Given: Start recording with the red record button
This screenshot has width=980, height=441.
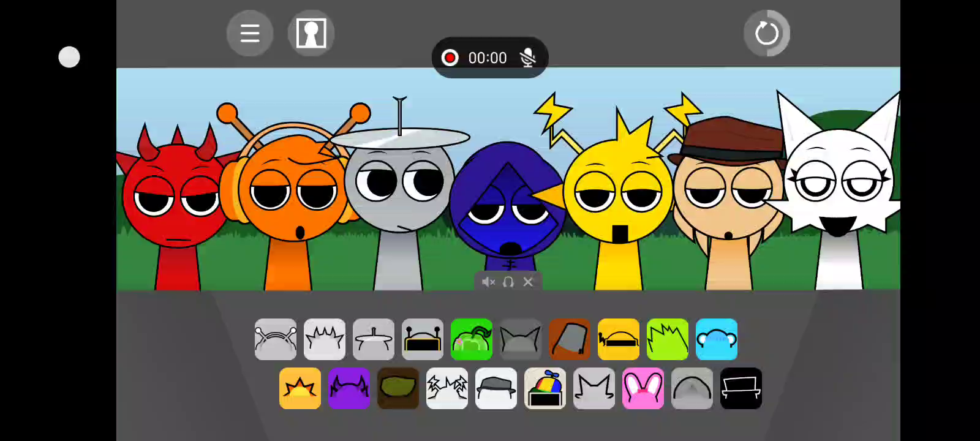Looking at the screenshot, I should (x=450, y=58).
